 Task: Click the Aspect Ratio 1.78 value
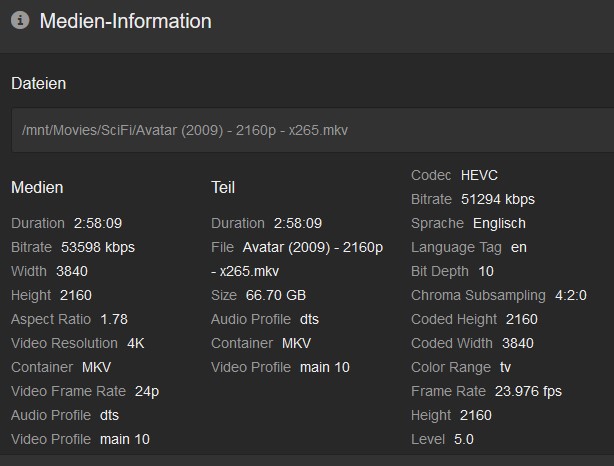click(115, 319)
